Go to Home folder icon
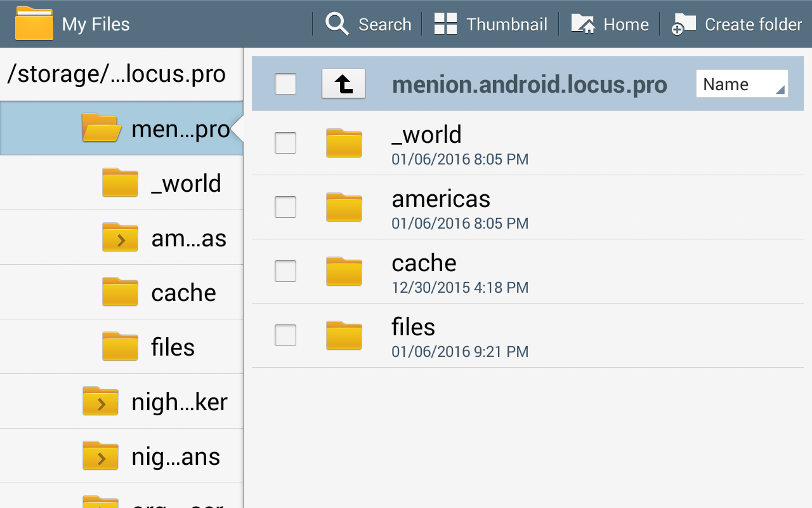This screenshot has height=508, width=812. 584,24
